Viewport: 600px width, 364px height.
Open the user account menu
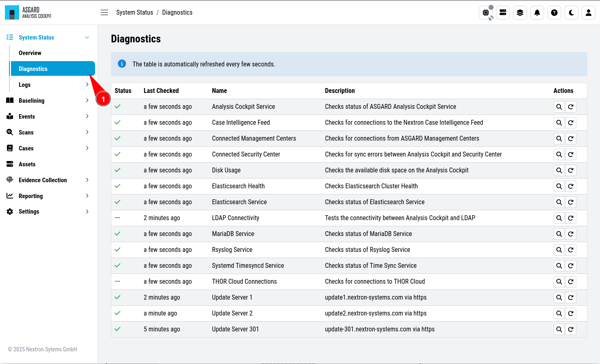coord(589,13)
